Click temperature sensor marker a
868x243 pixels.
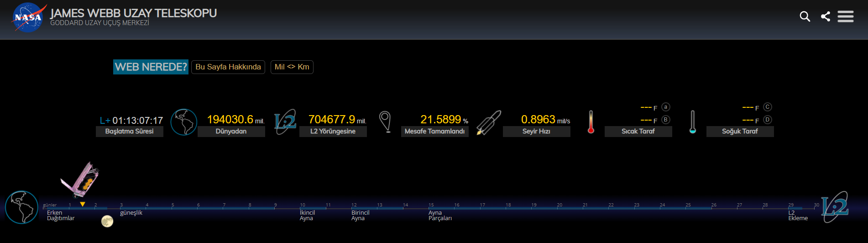[x=666, y=107]
